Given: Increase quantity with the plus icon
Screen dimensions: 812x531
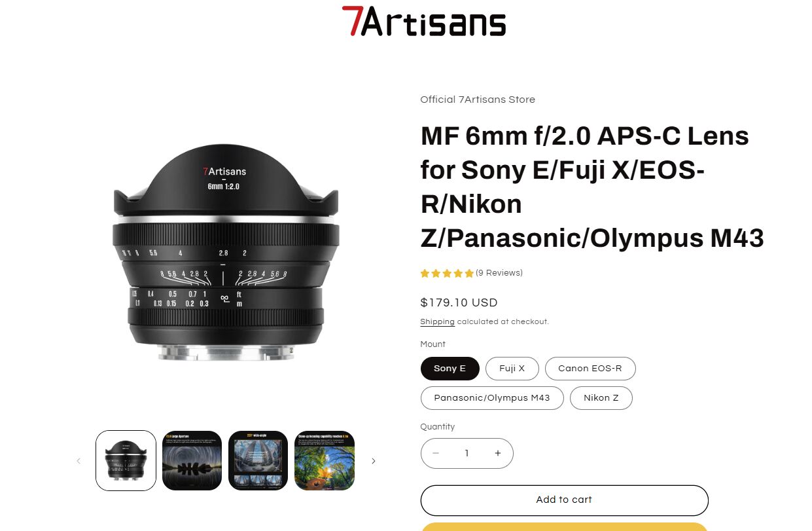Looking at the screenshot, I should click(497, 453).
